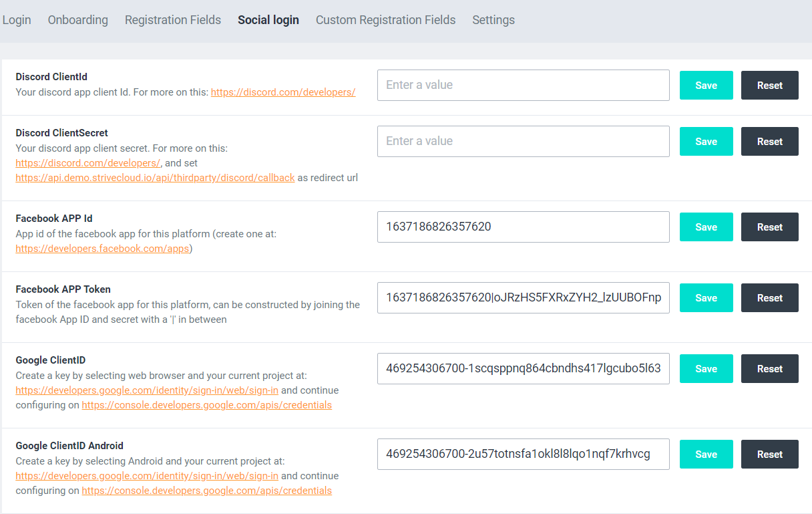Open the Strivecloud Discord callback URL link
This screenshot has height=514, width=812.
[155, 178]
